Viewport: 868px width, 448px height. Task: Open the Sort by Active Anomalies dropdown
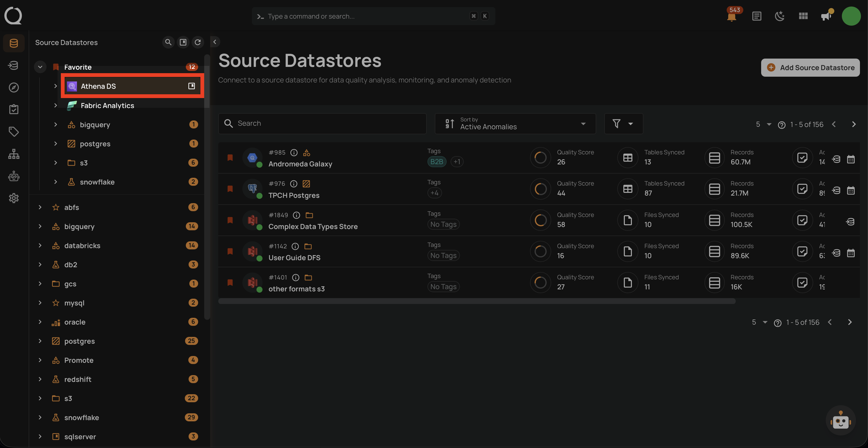(x=515, y=124)
